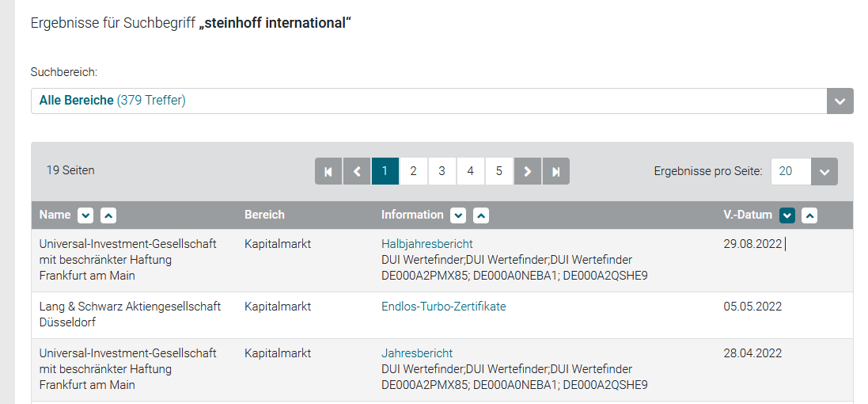
Task: Click the Information column header text
Action: [x=412, y=215]
